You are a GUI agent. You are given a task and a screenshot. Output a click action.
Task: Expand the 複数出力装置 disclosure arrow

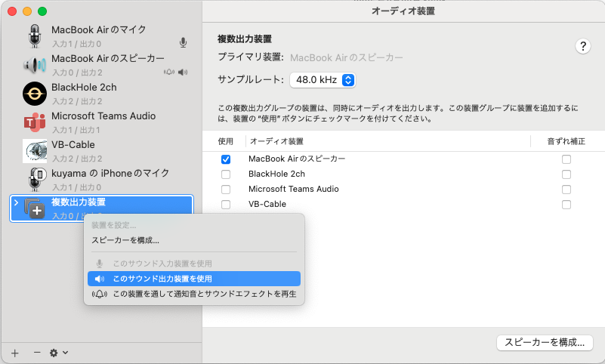pos(16,202)
